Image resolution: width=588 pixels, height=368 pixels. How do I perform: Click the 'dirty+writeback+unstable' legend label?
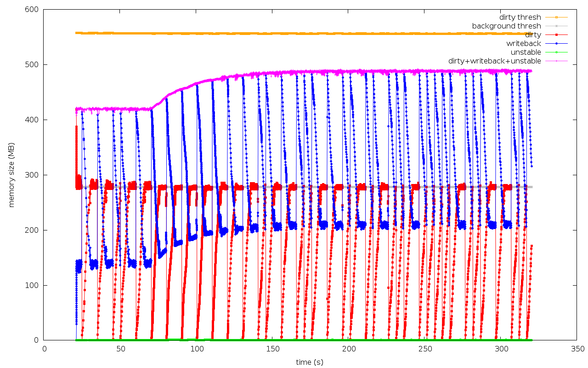pos(495,61)
